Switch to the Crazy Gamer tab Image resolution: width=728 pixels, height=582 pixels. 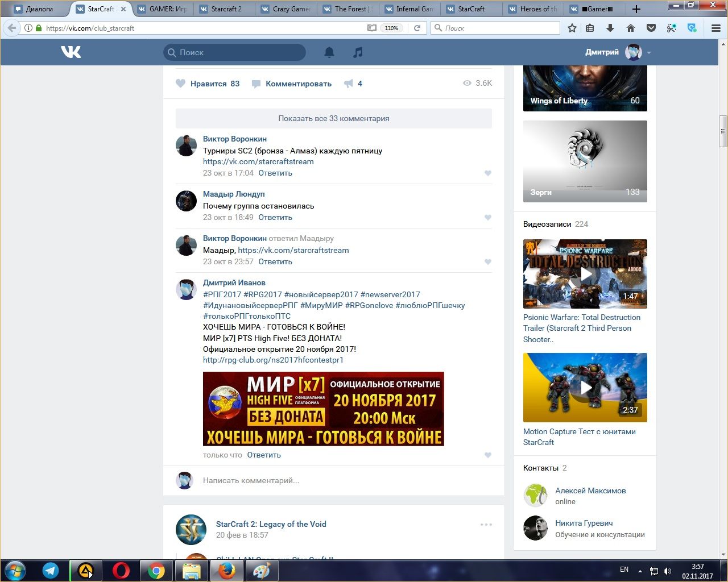pyautogui.click(x=286, y=9)
